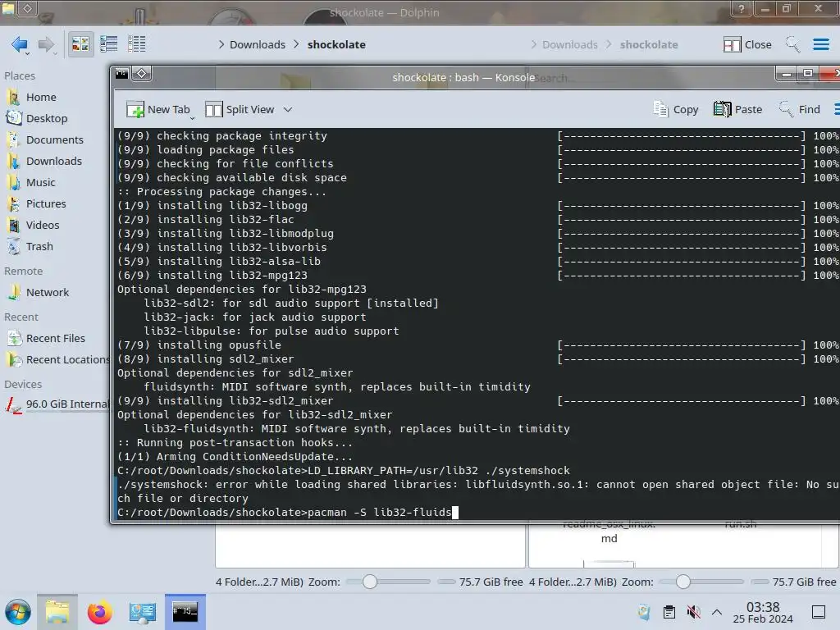The height and width of the screenshot is (630, 840).
Task: Open Dolphin search tool
Action: (x=792, y=44)
